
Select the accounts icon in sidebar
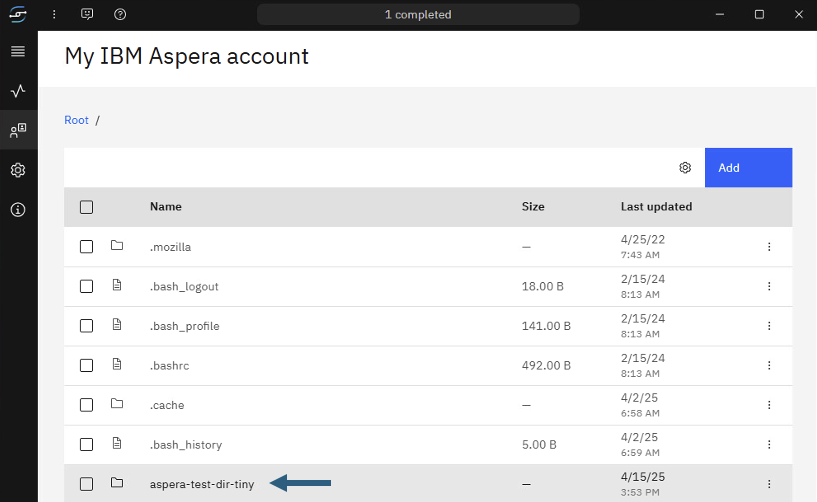[x=18, y=130]
